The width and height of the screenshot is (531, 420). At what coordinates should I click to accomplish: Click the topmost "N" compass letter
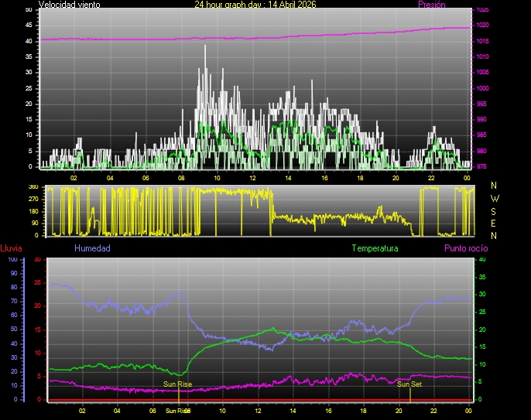click(495, 186)
